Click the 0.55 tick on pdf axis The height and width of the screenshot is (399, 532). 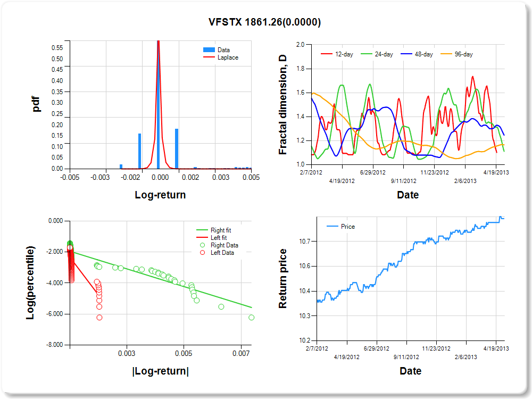pyautogui.click(x=57, y=48)
